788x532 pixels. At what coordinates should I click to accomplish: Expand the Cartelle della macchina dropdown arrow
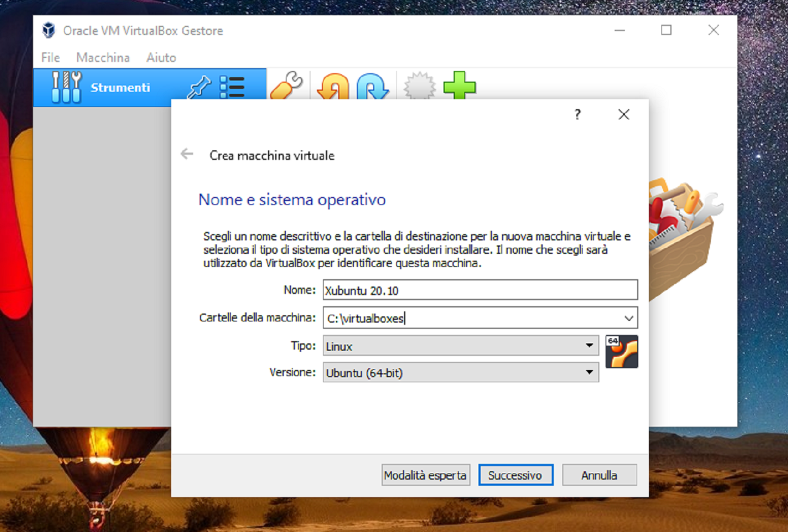click(x=629, y=318)
